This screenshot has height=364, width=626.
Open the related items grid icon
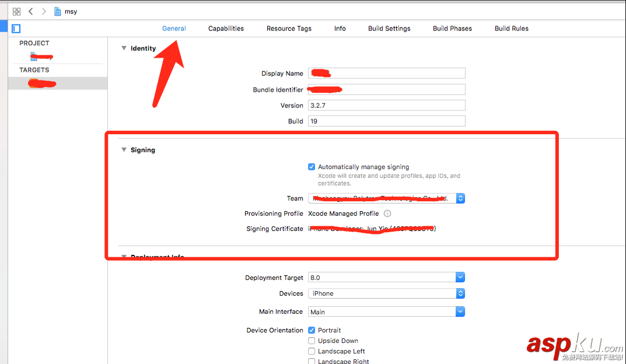[x=16, y=12]
